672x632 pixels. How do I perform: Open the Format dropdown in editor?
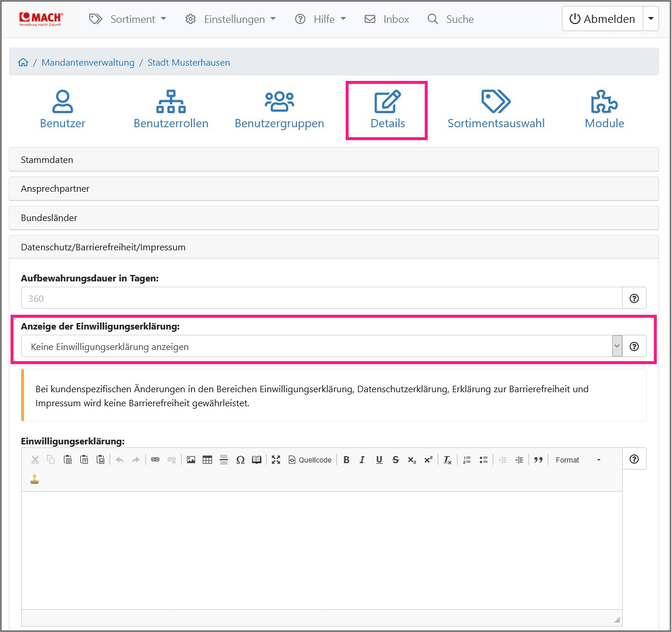point(578,460)
